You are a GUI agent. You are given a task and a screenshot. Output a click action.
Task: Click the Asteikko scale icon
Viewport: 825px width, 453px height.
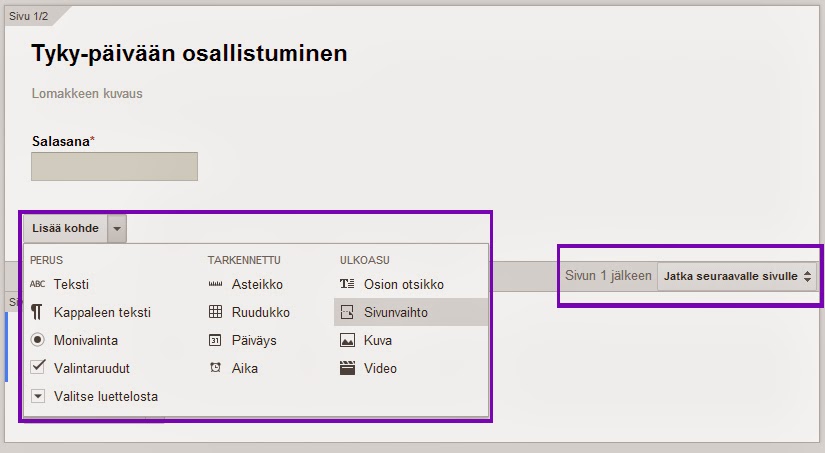click(215, 284)
